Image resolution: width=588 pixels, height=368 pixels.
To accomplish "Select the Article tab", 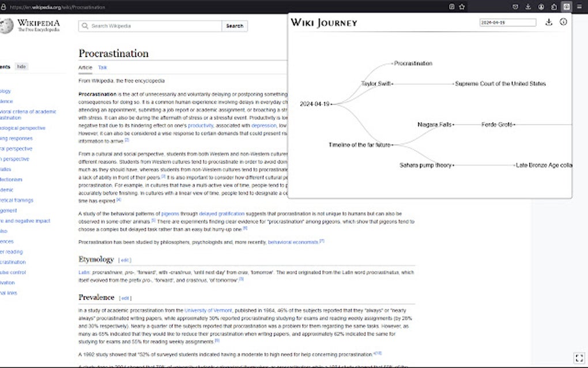I will pyautogui.click(x=85, y=67).
